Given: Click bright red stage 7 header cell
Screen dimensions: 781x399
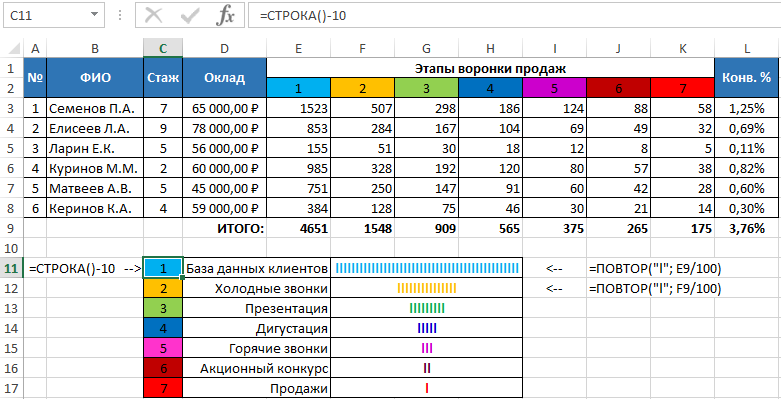Looking at the screenshot, I should [x=682, y=88].
